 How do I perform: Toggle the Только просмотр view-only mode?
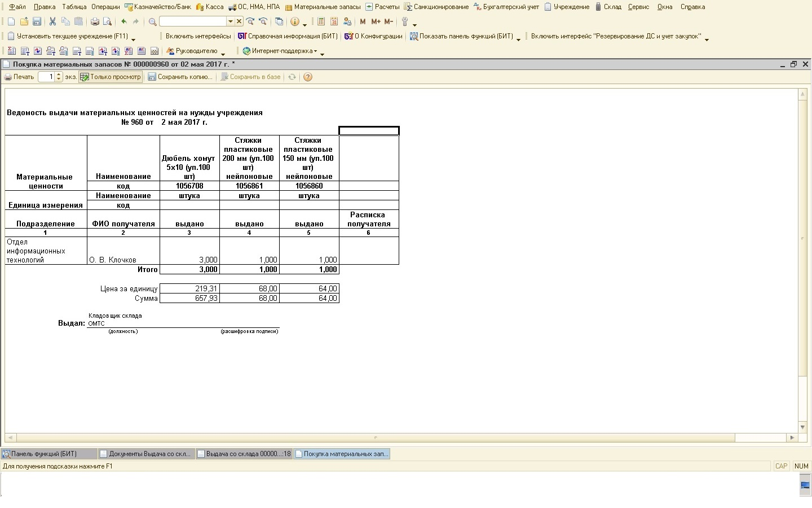pyautogui.click(x=111, y=77)
